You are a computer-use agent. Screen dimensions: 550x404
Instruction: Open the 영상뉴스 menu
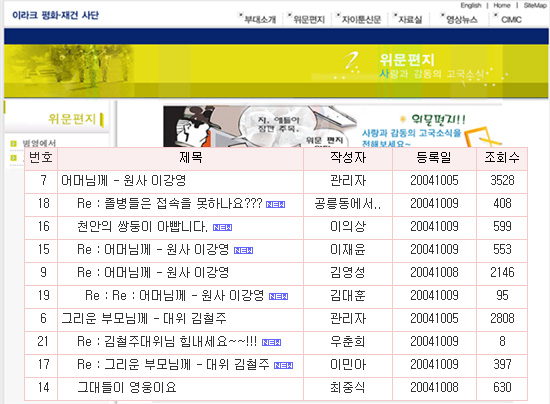[x=462, y=19]
